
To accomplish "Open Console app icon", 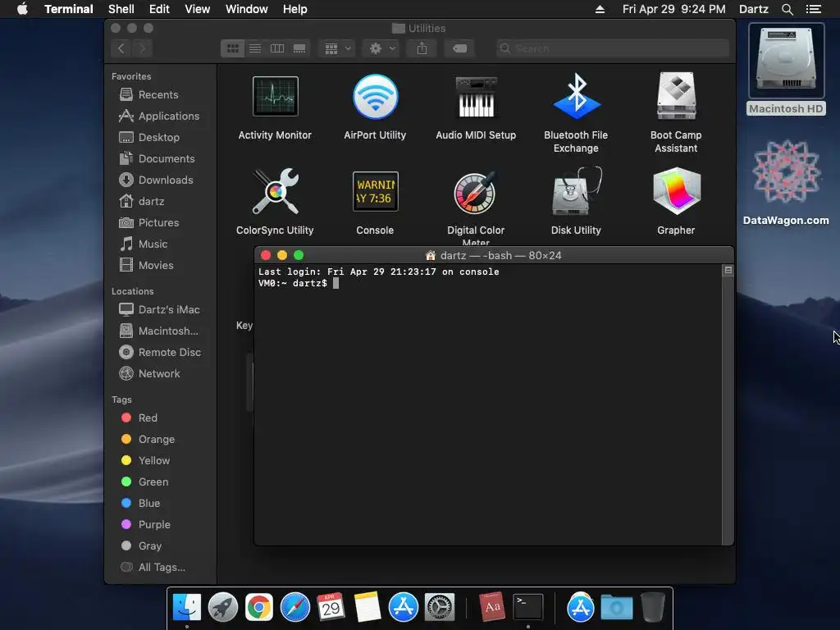I will (375, 191).
